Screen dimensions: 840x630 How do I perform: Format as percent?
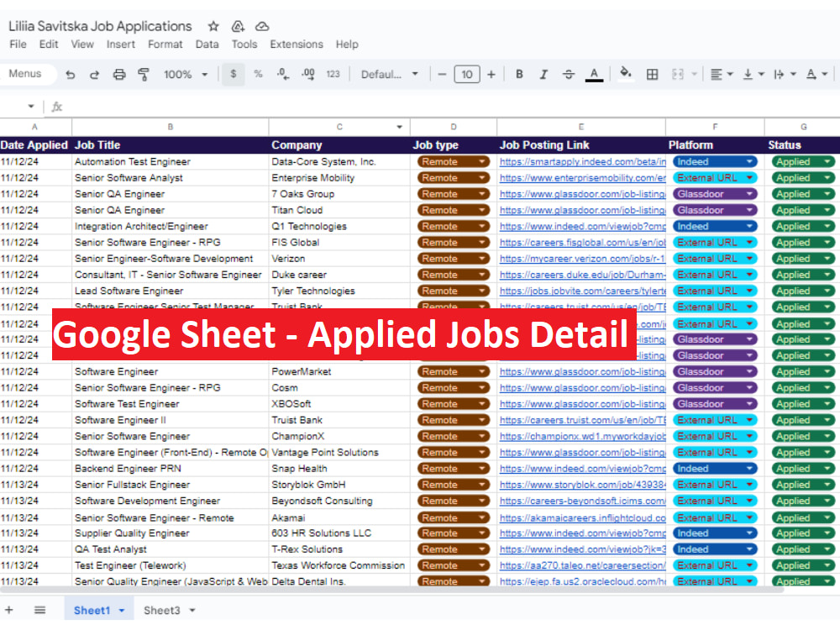(x=258, y=74)
